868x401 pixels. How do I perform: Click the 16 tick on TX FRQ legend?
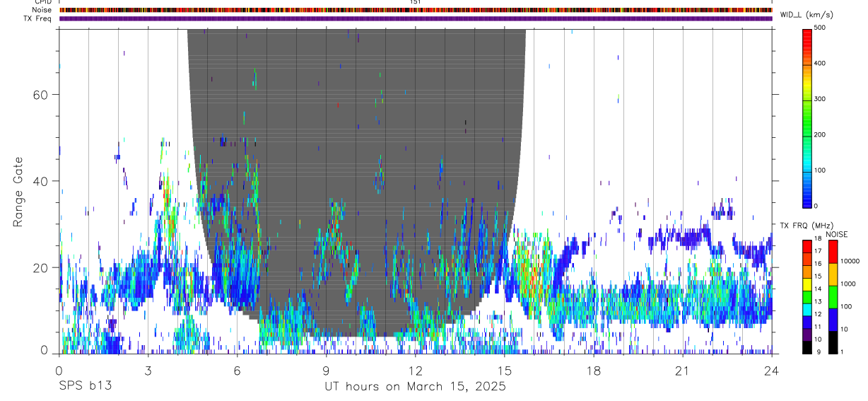tap(818, 264)
